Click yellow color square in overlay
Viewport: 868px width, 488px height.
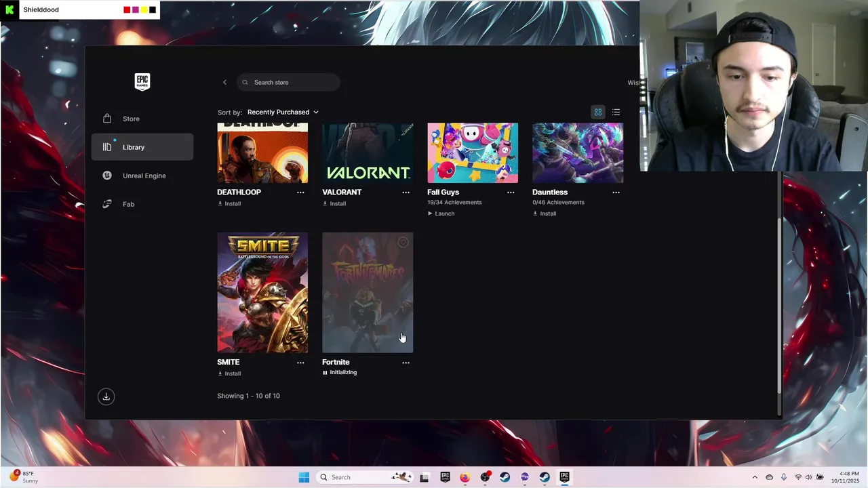coord(144,9)
